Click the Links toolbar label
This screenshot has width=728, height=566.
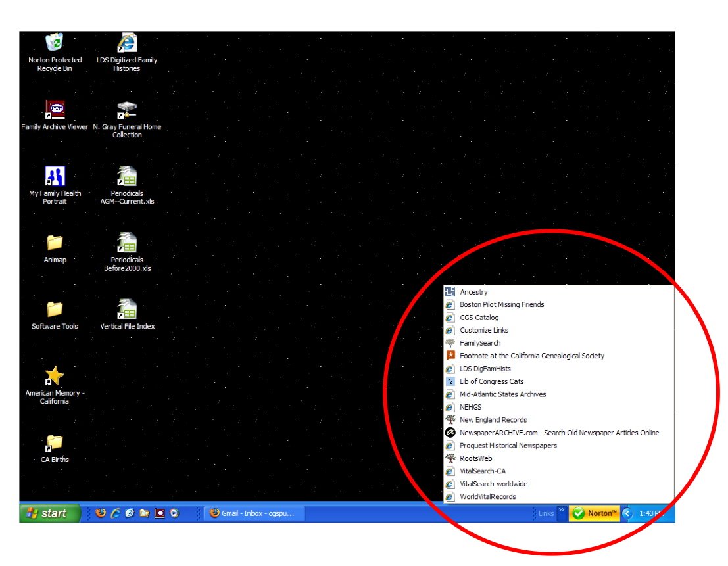tap(546, 513)
